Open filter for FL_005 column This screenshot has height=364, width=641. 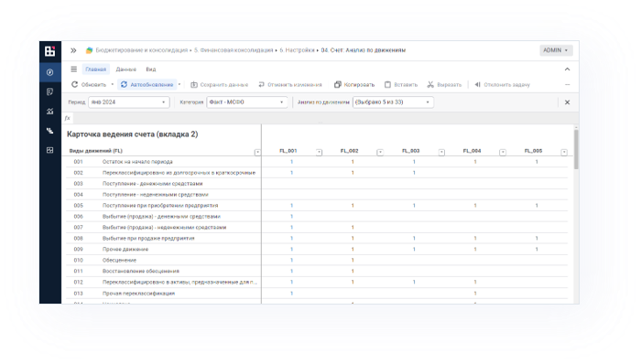pos(564,152)
